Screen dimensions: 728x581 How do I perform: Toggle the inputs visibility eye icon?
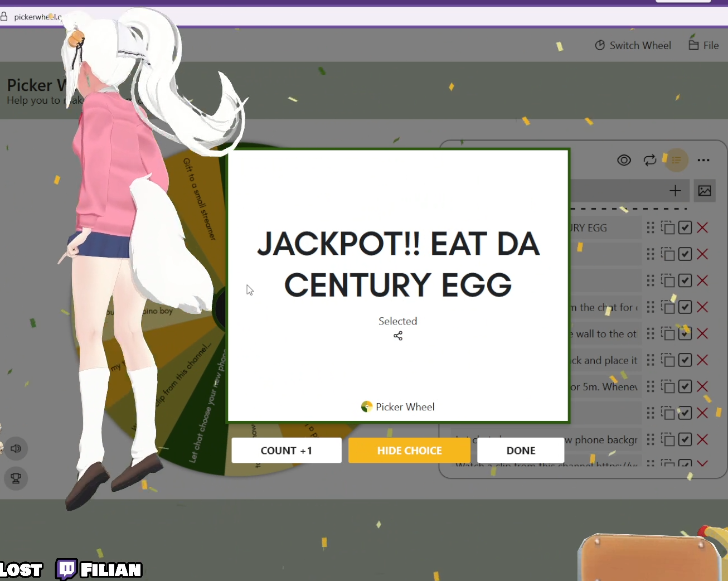click(x=624, y=161)
